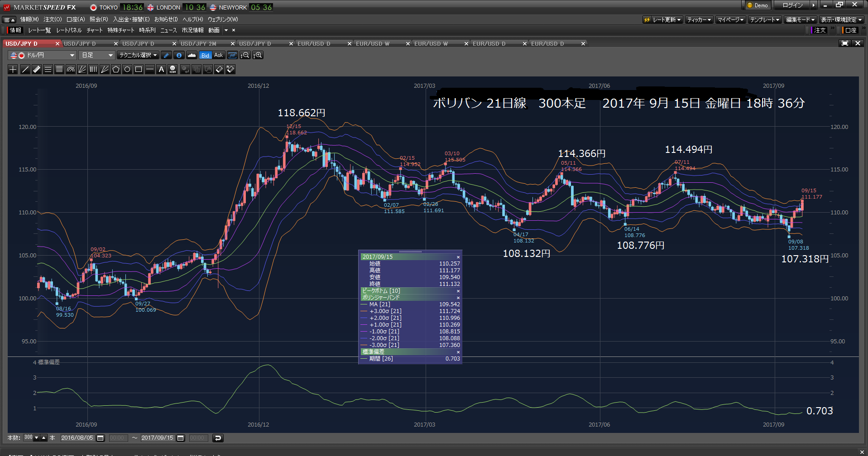Viewport: 868px width, 456px height.
Task: Click the ログイン button
Action: pos(792,5)
